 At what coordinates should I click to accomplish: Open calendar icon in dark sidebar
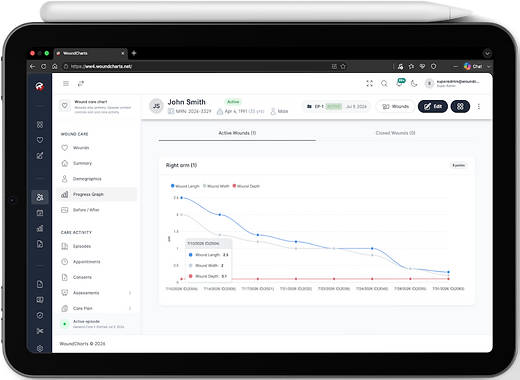point(40,213)
